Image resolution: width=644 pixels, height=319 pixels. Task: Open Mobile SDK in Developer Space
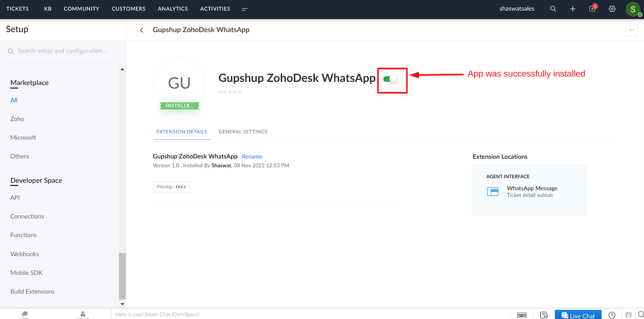click(x=26, y=273)
